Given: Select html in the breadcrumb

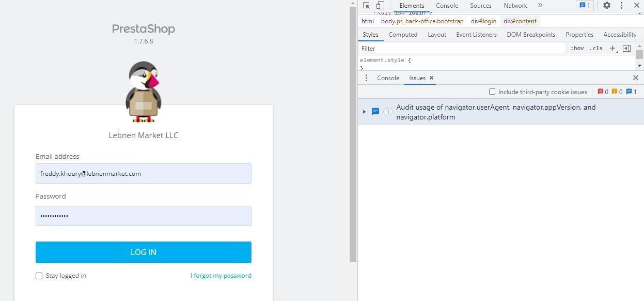Looking at the screenshot, I should coord(368,21).
